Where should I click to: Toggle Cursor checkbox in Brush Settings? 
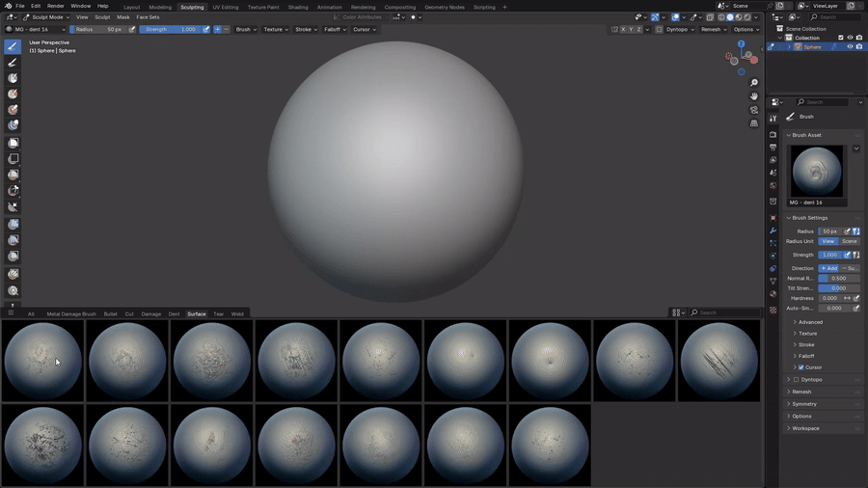pyautogui.click(x=801, y=367)
